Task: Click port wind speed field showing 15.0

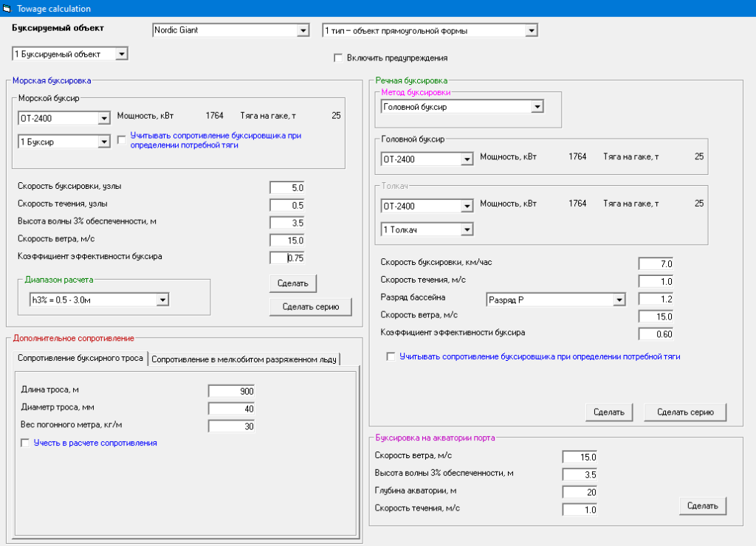Action: (x=580, y=457)
